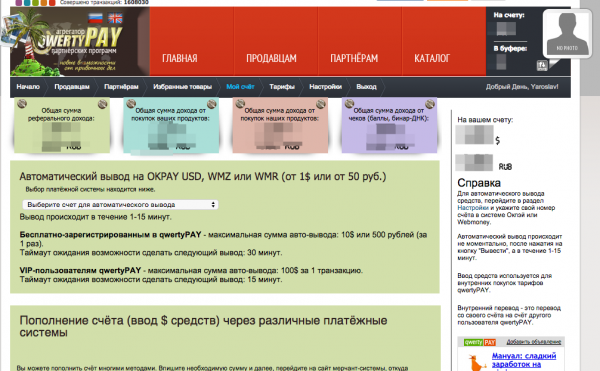Click Вывод происходит в течение 1-15 минут
This screenshot has height=371, width=600.
click(x=95, y=217)
